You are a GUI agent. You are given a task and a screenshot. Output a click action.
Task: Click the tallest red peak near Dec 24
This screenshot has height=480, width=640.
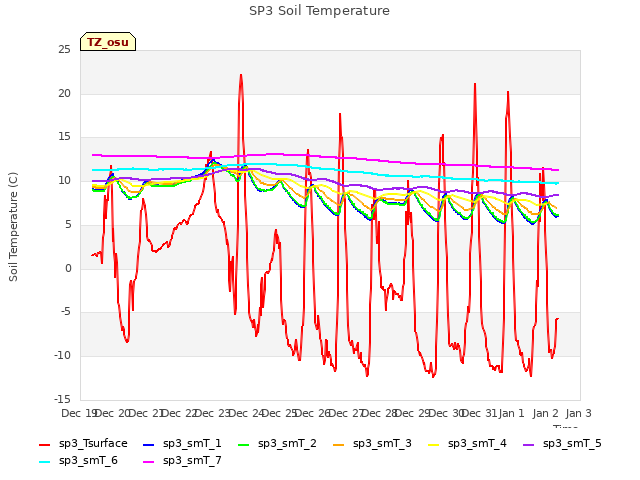(241, 75)
